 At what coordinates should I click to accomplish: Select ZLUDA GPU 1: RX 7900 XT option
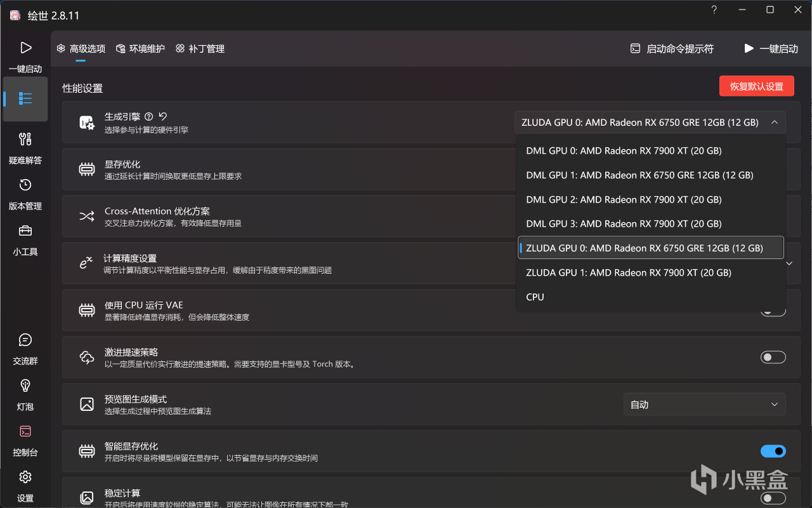pyautogui.click(x=651, y=272)
